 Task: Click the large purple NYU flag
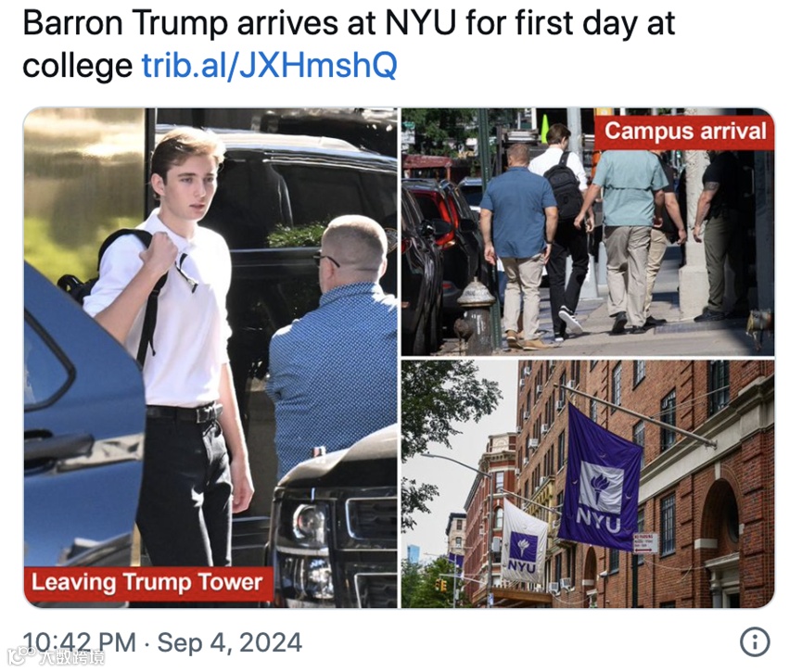(600, 477)
